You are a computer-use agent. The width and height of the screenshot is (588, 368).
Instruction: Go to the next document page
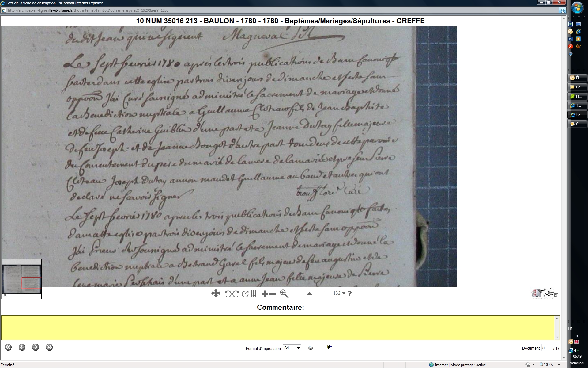tap(36, 347)
